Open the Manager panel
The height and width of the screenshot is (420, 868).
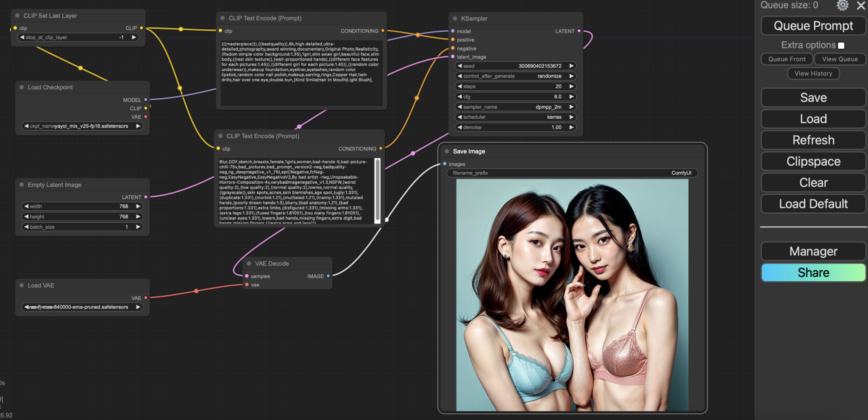(813, 251)
